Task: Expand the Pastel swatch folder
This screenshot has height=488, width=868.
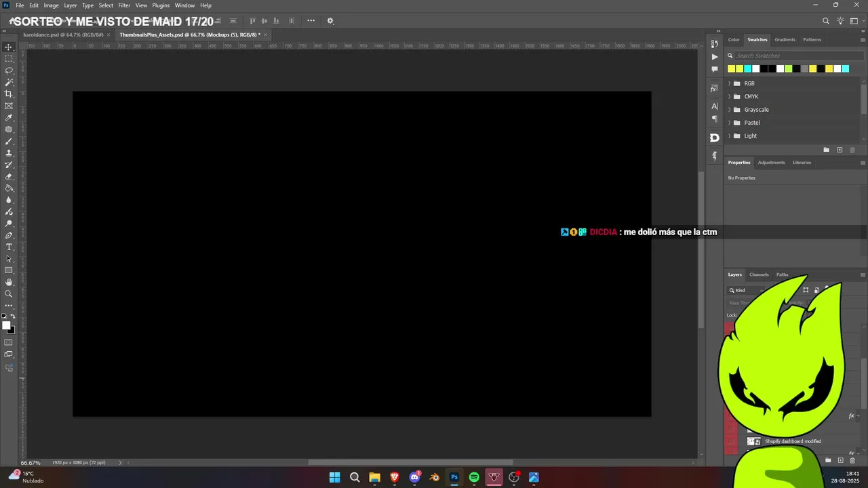Action: click(730, 123)
